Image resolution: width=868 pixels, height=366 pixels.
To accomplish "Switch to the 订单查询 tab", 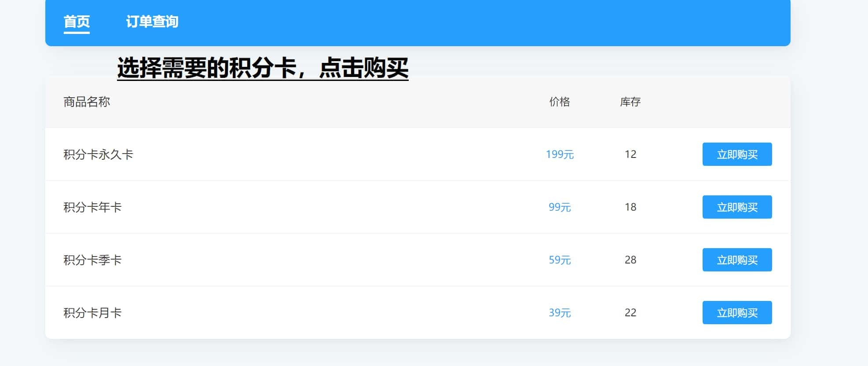I will pos(152,22).
